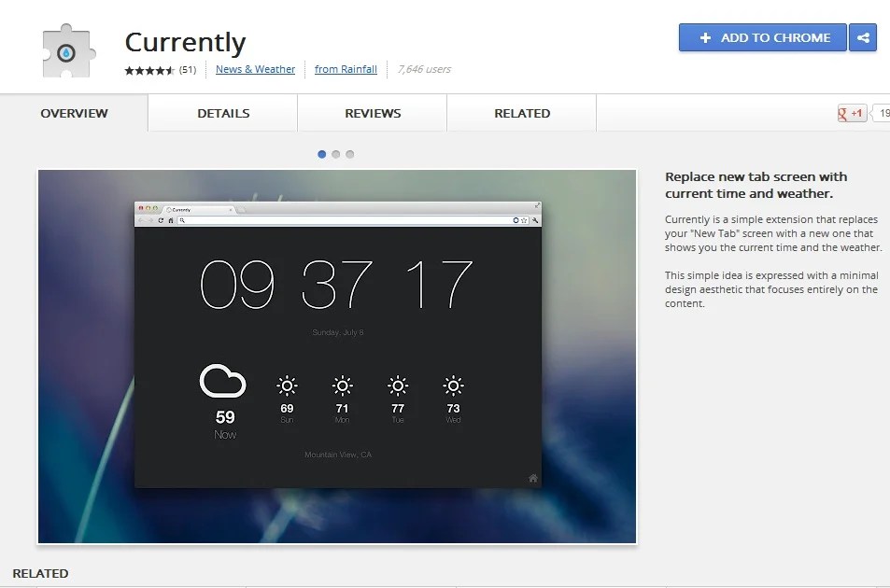Click the 'Currently' extension title
890x588 pixels.
click(185, 42)
